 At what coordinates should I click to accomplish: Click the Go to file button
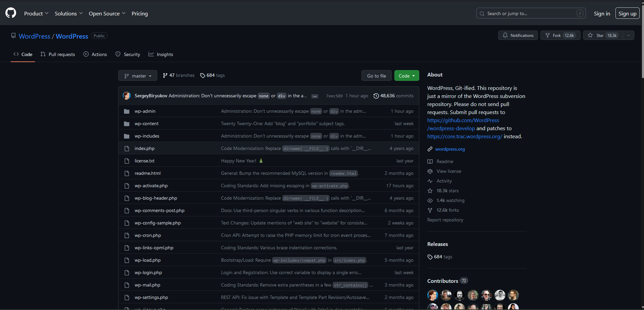pos(377,76)
